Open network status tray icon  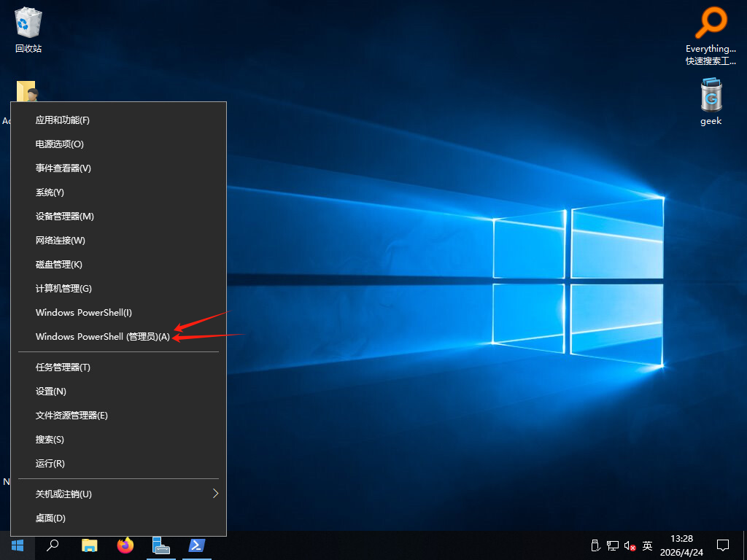[x=613, y=545]
